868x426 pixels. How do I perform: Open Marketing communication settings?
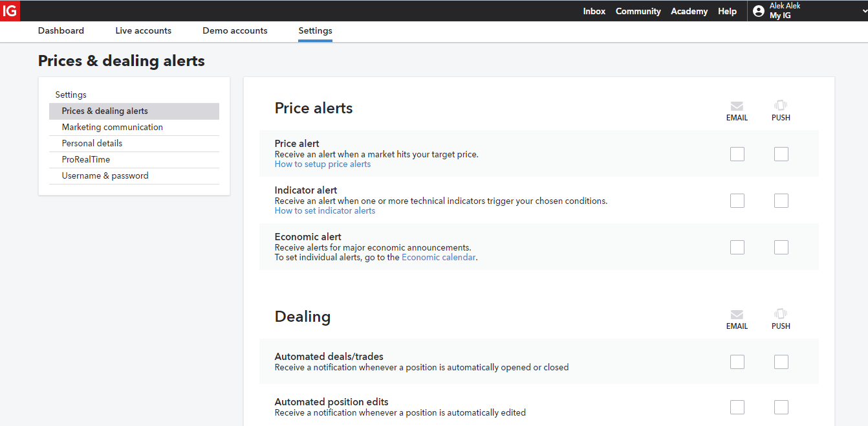point(134,128)
